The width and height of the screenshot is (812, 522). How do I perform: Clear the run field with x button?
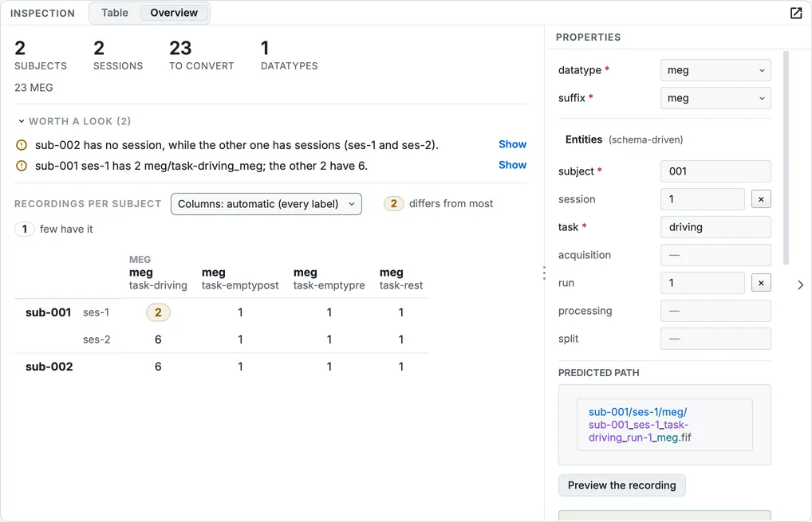[x=761, y=283]
